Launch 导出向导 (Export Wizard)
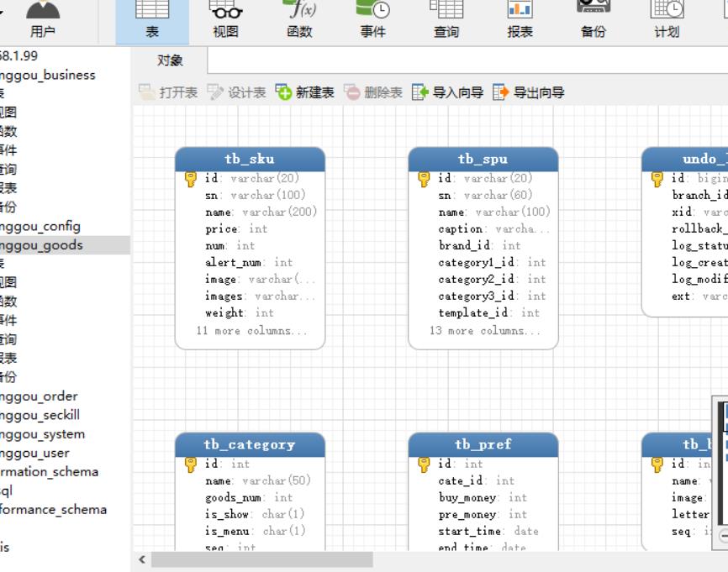This screenshot has height=572, width=728. coord(529,92)
